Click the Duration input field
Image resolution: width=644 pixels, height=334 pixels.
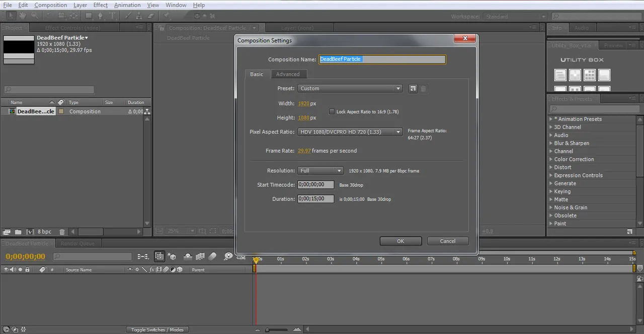(315, 199)
